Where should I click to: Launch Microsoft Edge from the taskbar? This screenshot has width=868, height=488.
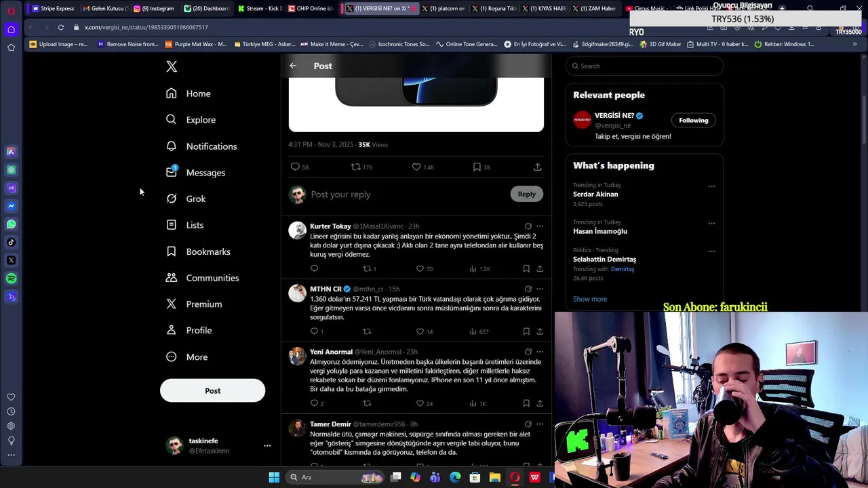pyautogui.click(x=455, y=477)
